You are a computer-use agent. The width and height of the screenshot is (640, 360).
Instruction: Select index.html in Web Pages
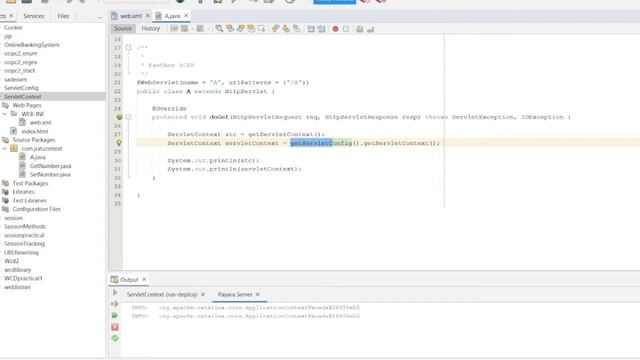(x=34, y=131)
